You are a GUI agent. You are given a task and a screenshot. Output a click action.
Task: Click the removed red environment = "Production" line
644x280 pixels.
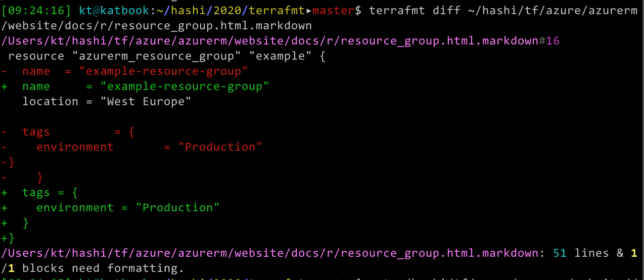click(132, 147)
